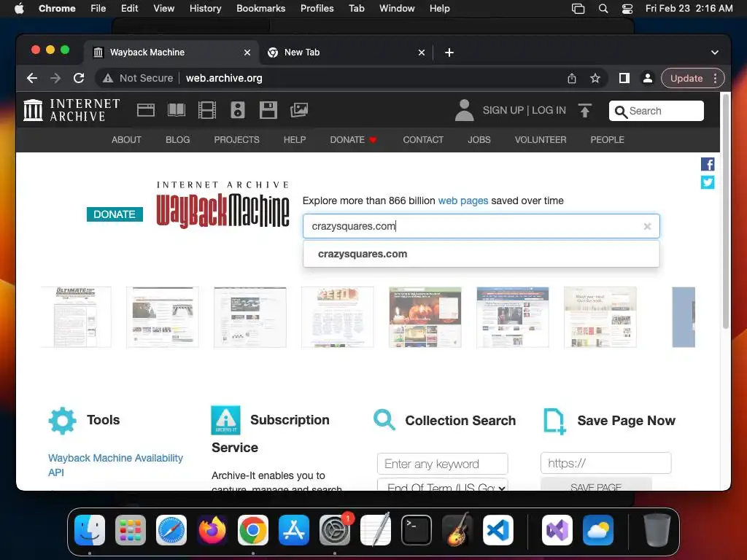Click the Share page icon in address bar
The height and width of the screenshot is (560, 747).
pos(572,78)
